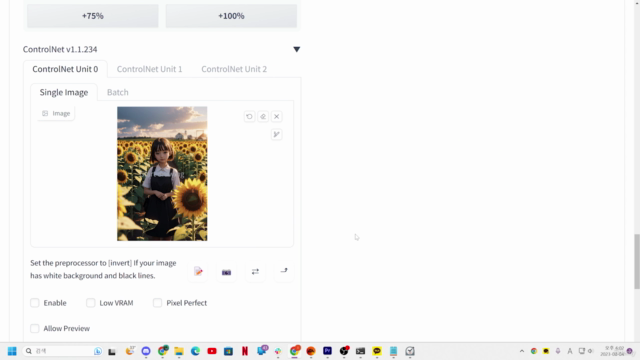Open Netflix from the taskbar
Image resolution: width=640 pixels, height=360 pixels.
pyautogui.click(x=244, y=351)
